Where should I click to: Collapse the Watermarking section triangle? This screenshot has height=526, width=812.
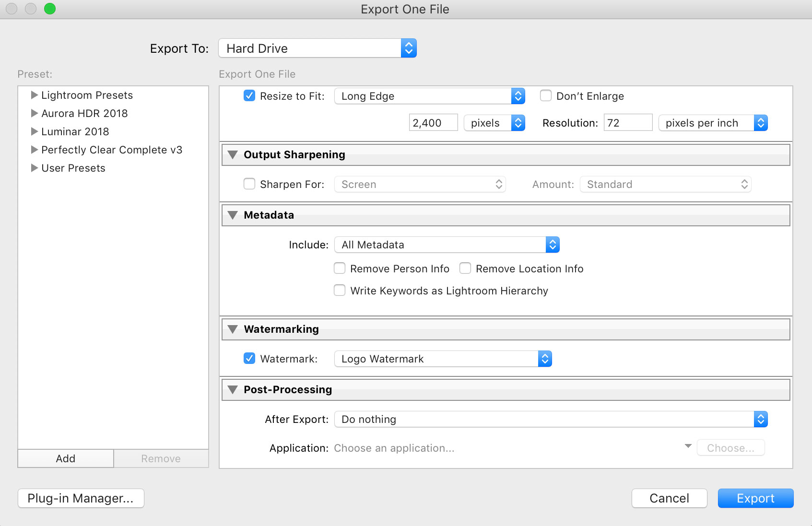233,329
